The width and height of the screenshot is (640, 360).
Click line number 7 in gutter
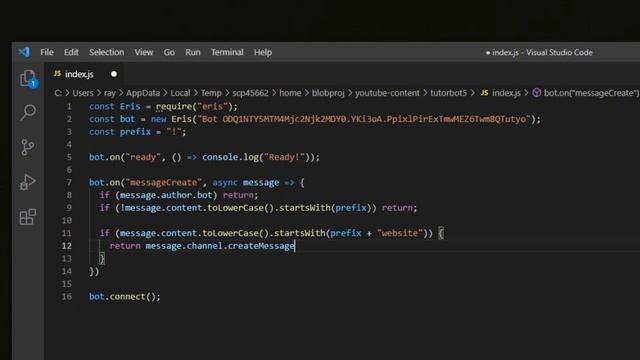[x=69, y=182]
